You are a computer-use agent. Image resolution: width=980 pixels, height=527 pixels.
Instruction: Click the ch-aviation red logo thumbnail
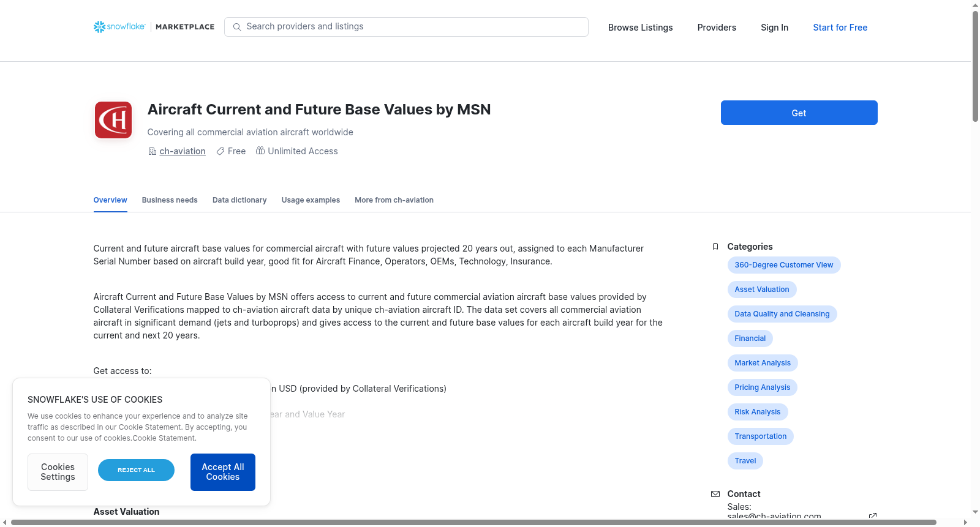(113, 120)
